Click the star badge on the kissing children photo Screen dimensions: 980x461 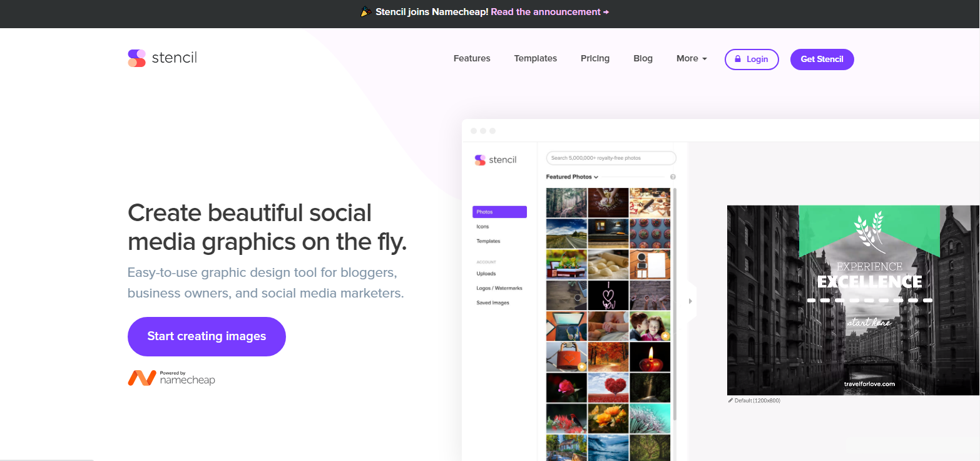pos(665,336)
